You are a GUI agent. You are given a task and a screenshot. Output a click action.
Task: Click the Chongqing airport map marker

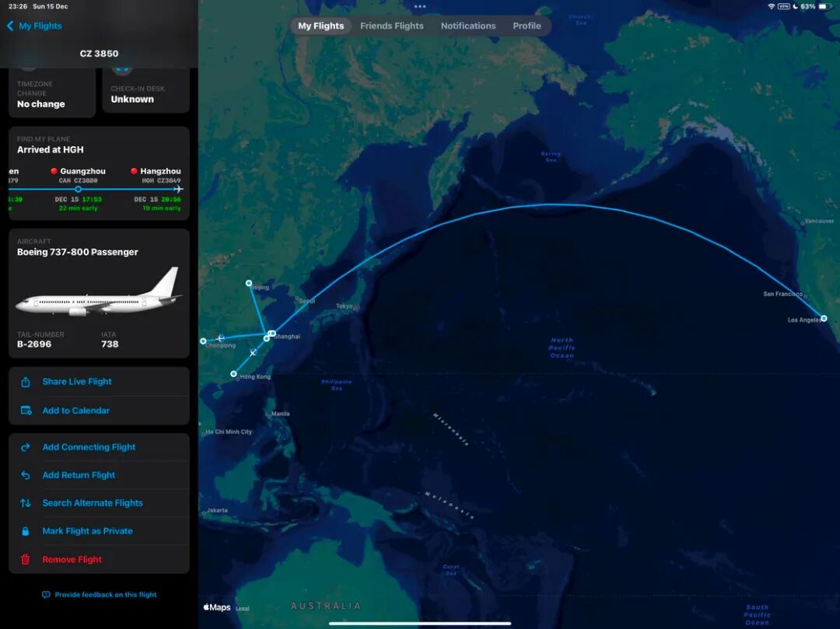203,341
